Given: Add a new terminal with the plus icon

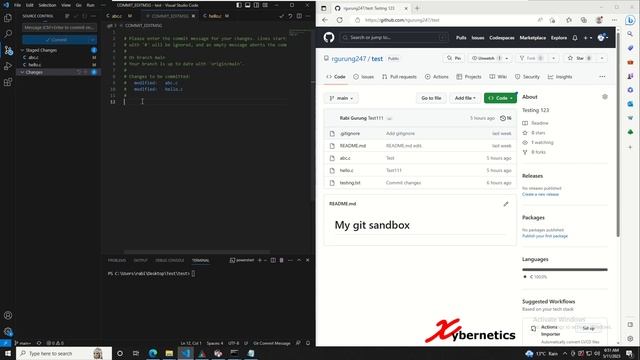Looking at the screenshot, I should (x=260, y=260).
